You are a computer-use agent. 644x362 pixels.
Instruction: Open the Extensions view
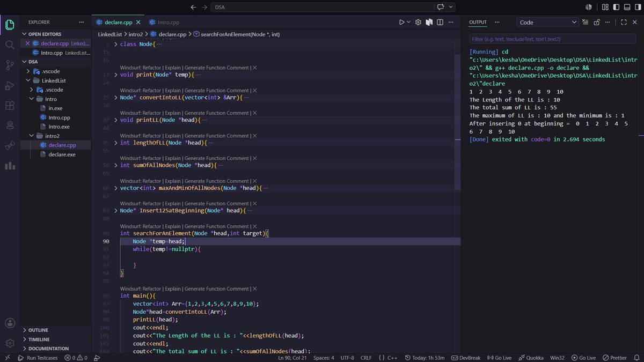pyautogui.click(x=10, y=106)
